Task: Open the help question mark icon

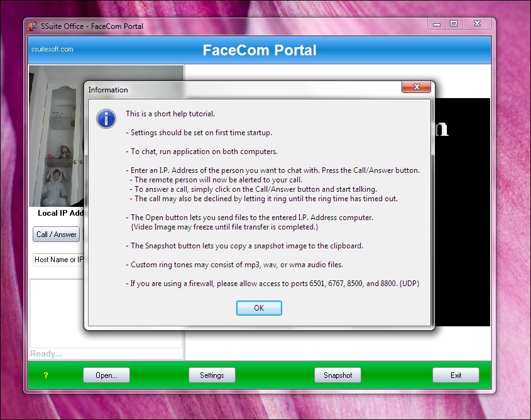Action: 46,375
